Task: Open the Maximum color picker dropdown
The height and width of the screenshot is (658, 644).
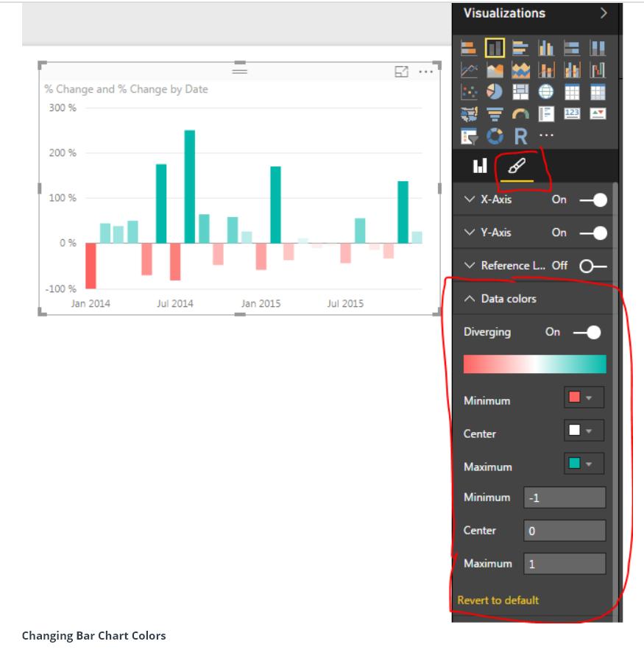Action: click(584, 464)
